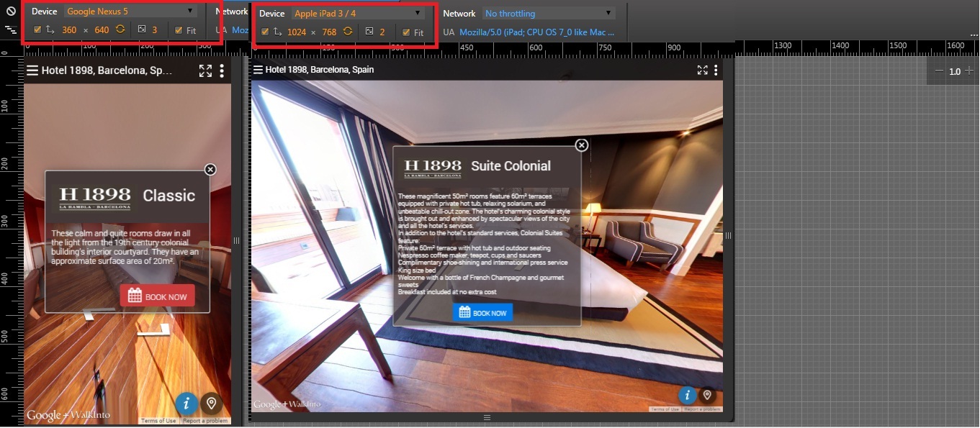Click device pixel ratio icon beside value 2
Image resolution: width=980 pixels, height=428 pixels.
(x=369, y=32)
